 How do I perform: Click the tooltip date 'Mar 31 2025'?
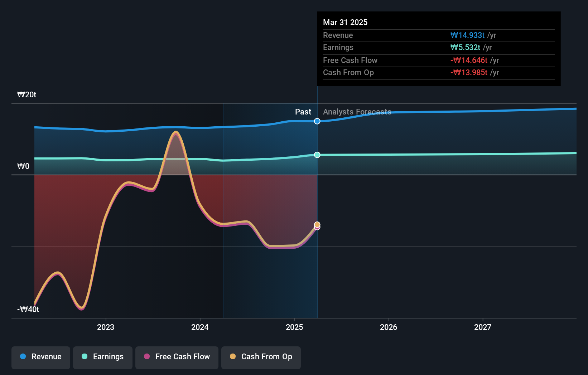pos(345,23)
